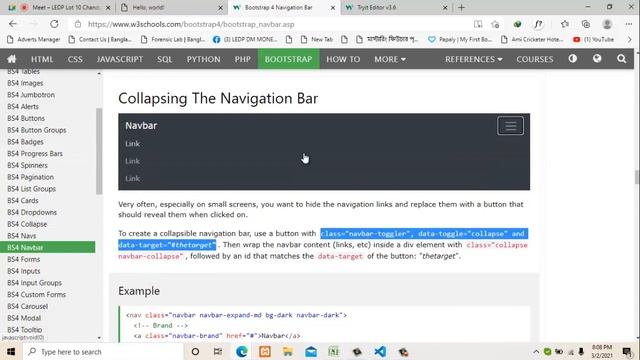The image size is (640, 360).
Task: Open BS4 Images sidebar link
Action: pos(25,83)
